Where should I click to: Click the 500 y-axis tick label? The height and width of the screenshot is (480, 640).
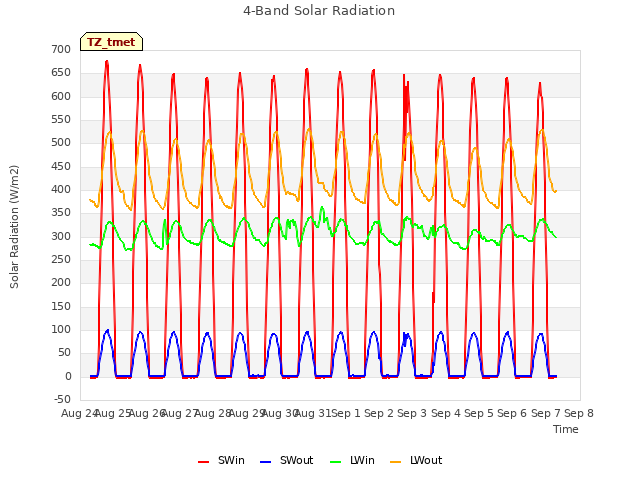[x=61, y=143]
